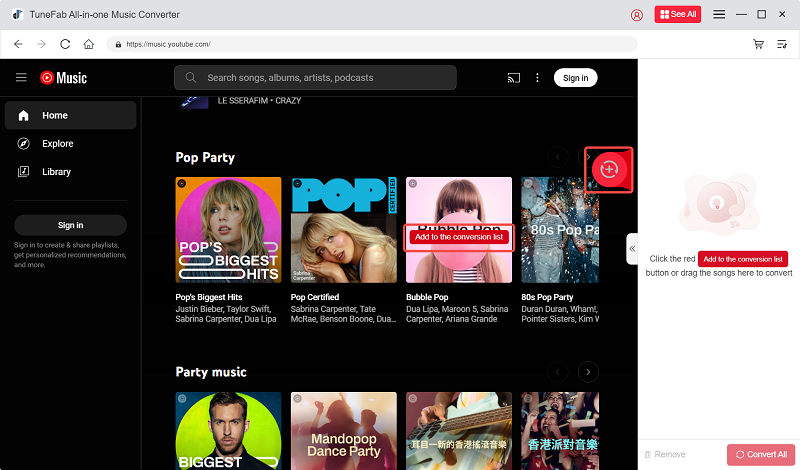The height and width of the screenshot is (470, 800).
Task: Reload the page with the refresh icon
Action: [65, 44]
